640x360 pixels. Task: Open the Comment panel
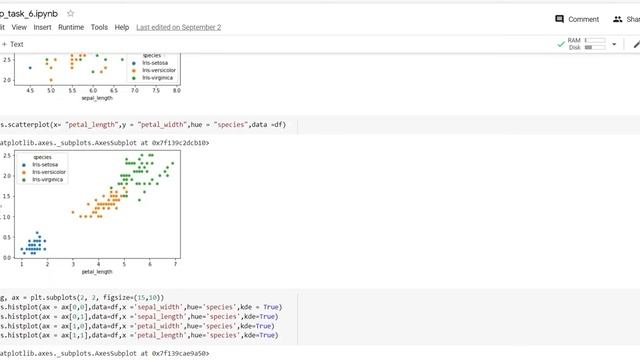577,19
